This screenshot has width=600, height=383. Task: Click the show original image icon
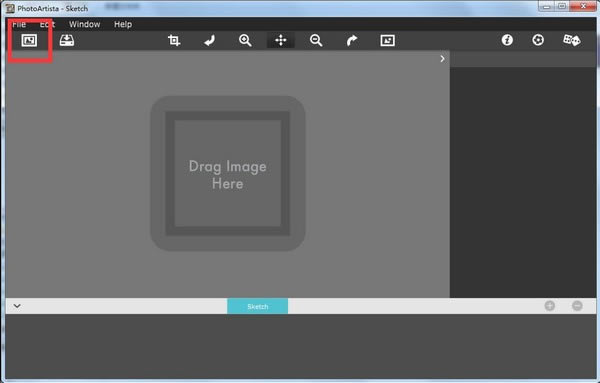pyautogui.click(x=387, y=40)
